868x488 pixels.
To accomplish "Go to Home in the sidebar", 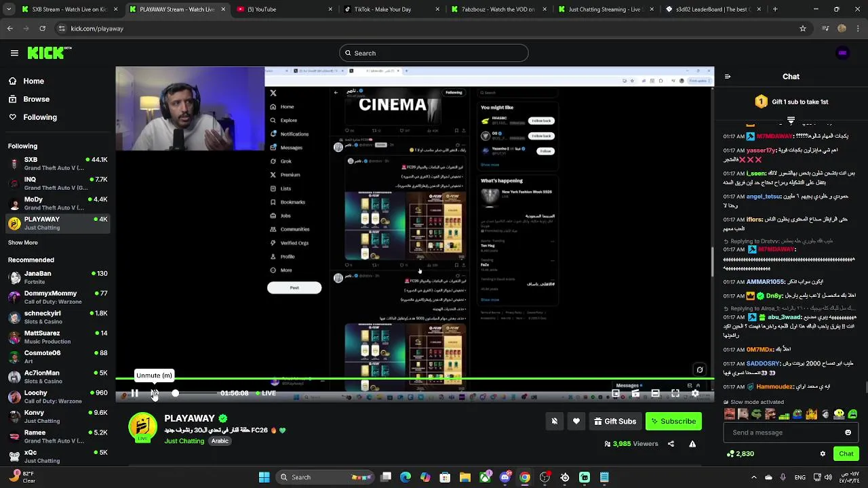I will [33, 81].
